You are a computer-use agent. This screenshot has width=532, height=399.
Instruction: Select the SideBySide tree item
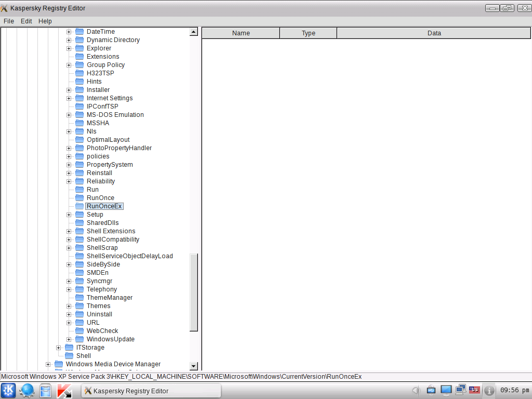point(103,264)
